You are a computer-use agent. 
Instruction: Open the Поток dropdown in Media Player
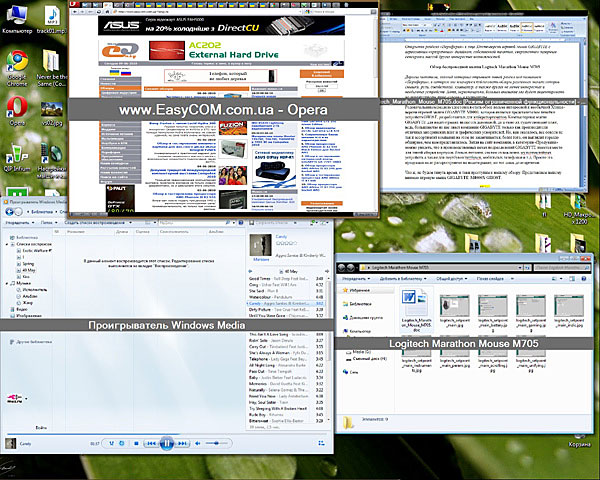(x=49, y=222)
